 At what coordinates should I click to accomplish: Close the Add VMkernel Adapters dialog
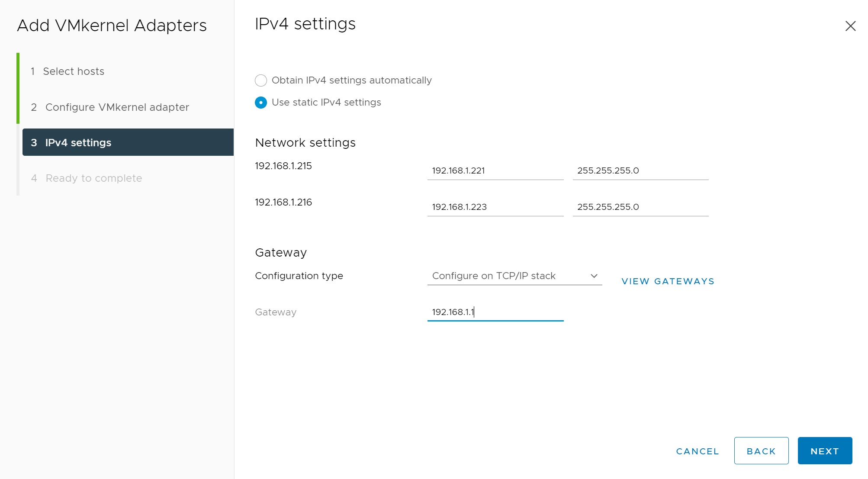850,26
